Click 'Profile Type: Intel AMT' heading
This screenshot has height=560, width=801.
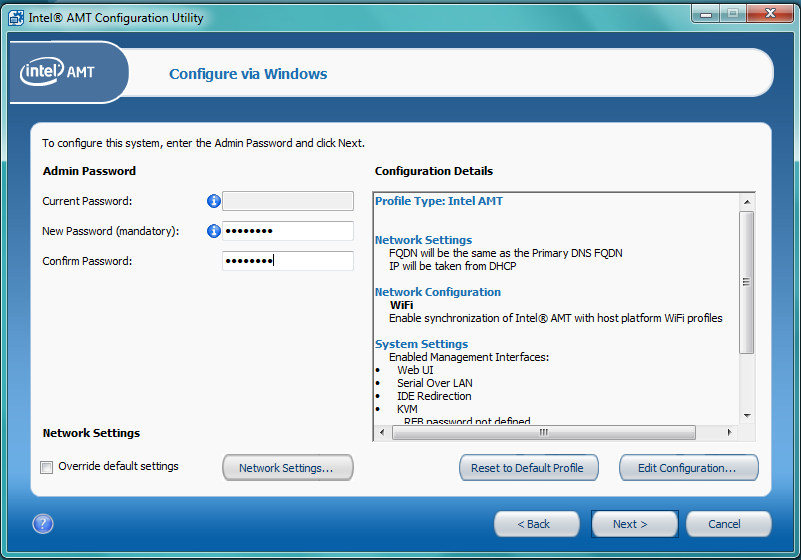(439, 201)
